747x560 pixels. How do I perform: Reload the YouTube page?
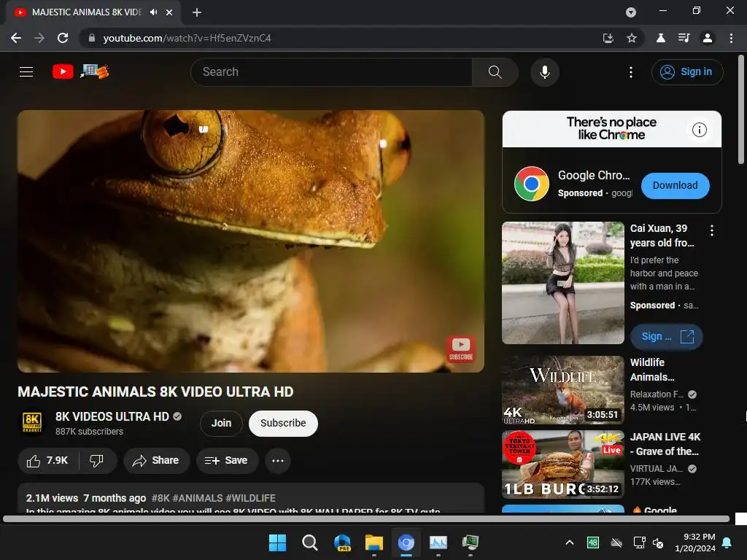pos(63,38)
